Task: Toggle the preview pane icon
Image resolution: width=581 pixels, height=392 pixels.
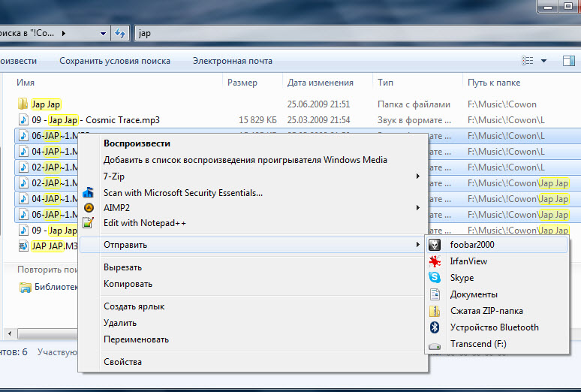Action: (569, 61)
